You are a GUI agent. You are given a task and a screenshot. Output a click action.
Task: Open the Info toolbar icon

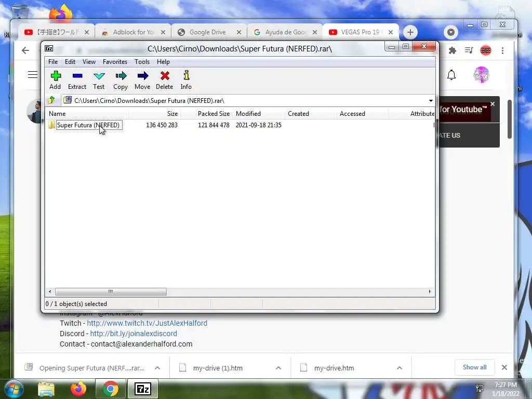(x=186, y=81)
